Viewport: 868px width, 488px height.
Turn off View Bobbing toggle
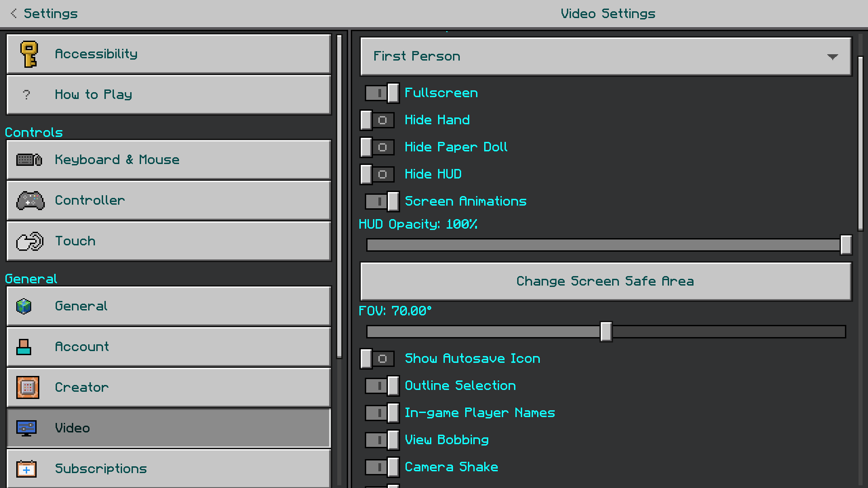[x=382, y=440]
